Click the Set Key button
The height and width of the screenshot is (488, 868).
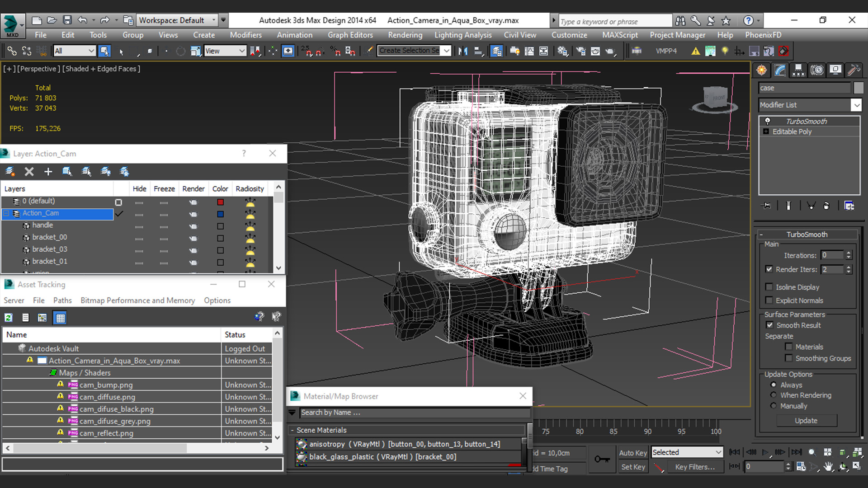click(x=632, y=467)
